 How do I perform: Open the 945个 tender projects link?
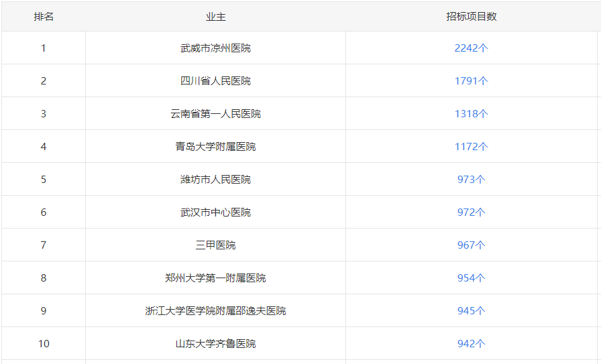point(471,311)
